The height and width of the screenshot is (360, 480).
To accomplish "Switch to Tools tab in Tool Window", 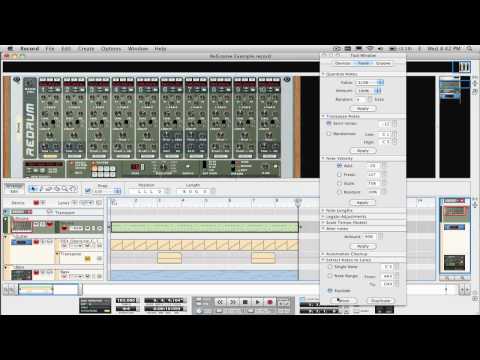I will pos(363,63).
